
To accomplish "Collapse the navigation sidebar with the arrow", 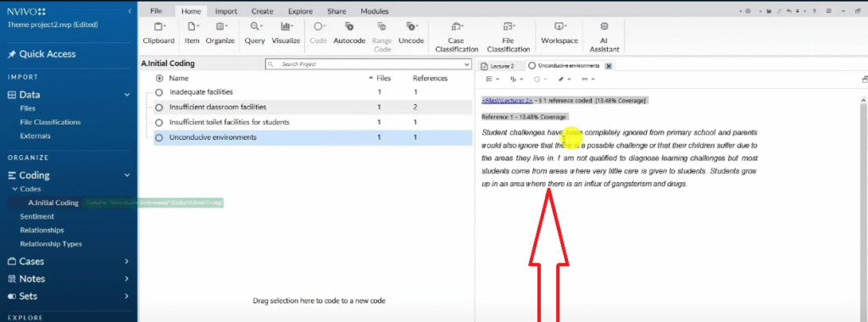I will (x=130, y=11).
